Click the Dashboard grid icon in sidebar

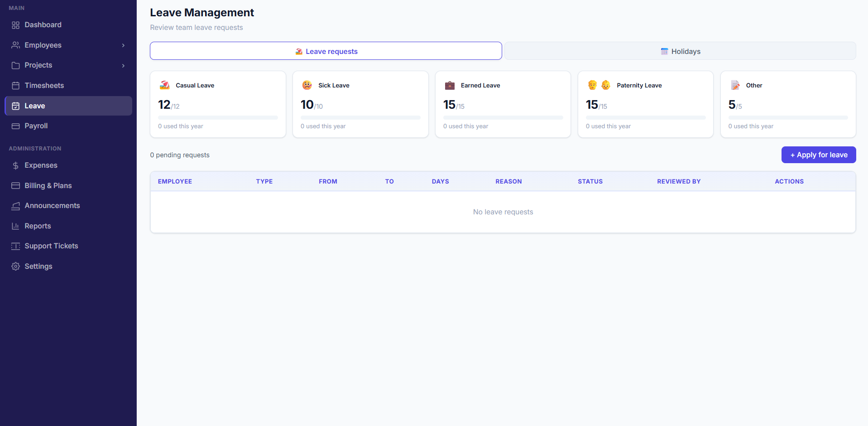pos(15,25)
